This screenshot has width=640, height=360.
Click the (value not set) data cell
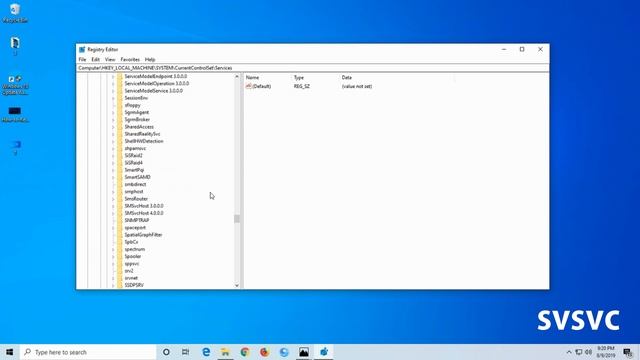tap(357, 87)
